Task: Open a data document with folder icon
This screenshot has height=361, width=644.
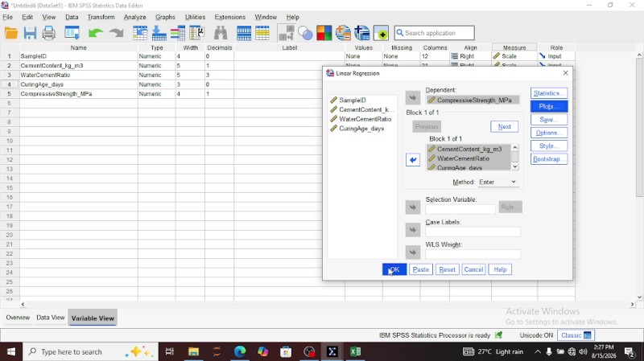Action: pos(11,33)
